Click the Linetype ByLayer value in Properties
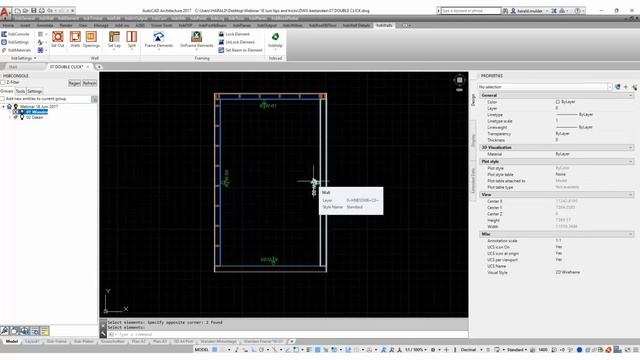This screenshot has height=360, width=640. (575, 115)
